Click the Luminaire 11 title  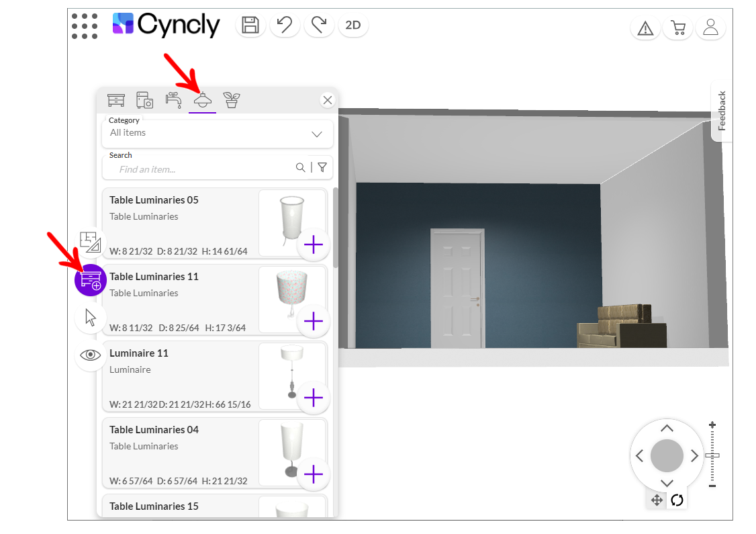(x=139, y=353)
